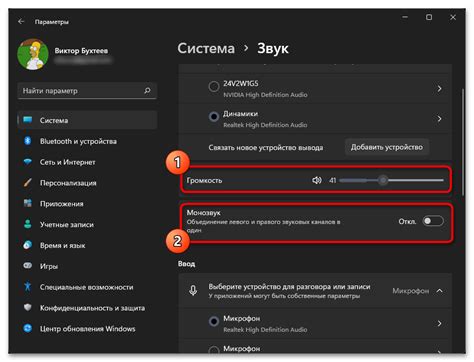Minimize the Параметры window
The width and height of the screenshot is (474, 362).
pos(405,17)
